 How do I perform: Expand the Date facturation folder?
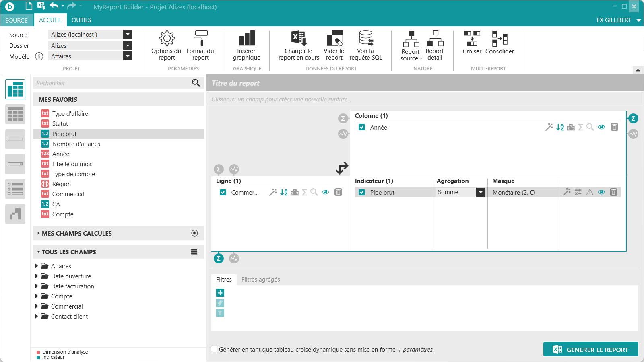[37, 286]
